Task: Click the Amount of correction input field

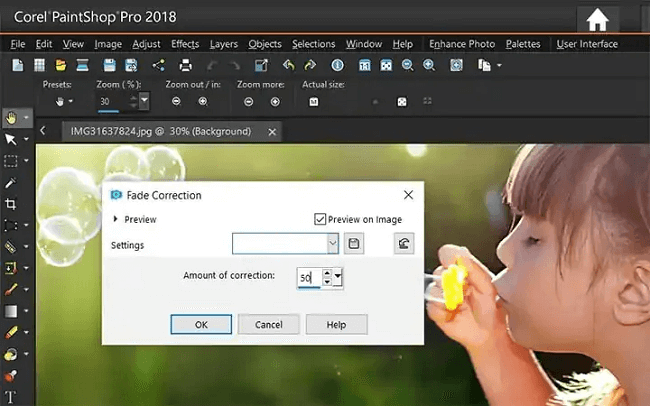Action: click(x=309, y=277)
